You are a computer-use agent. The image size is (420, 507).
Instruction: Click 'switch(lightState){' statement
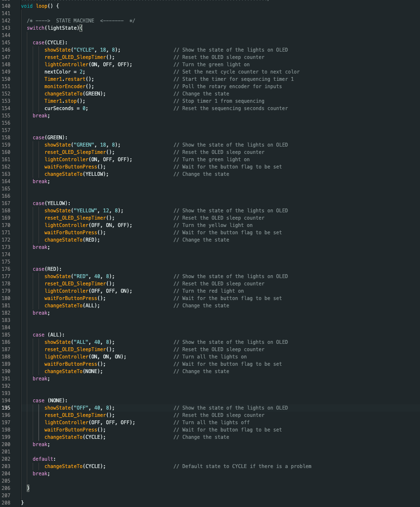pyautogui.click(x=55, y=28)
